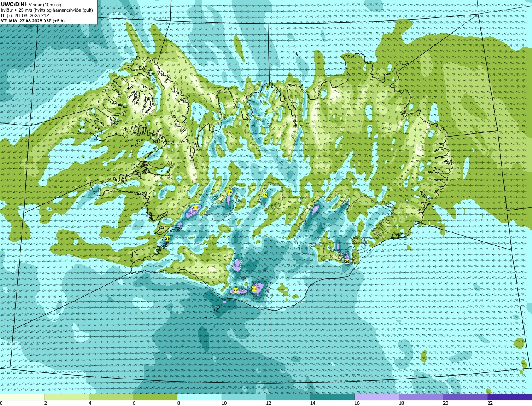Select the olive green 6–8 legend swatch

tap(155, 397)
